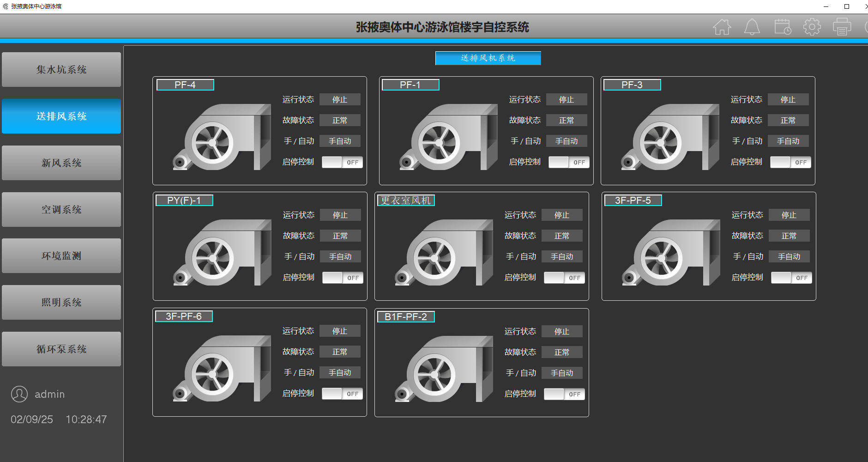Click the 照明系统 button
The image size is (868, 462).
tap(61, 303)
